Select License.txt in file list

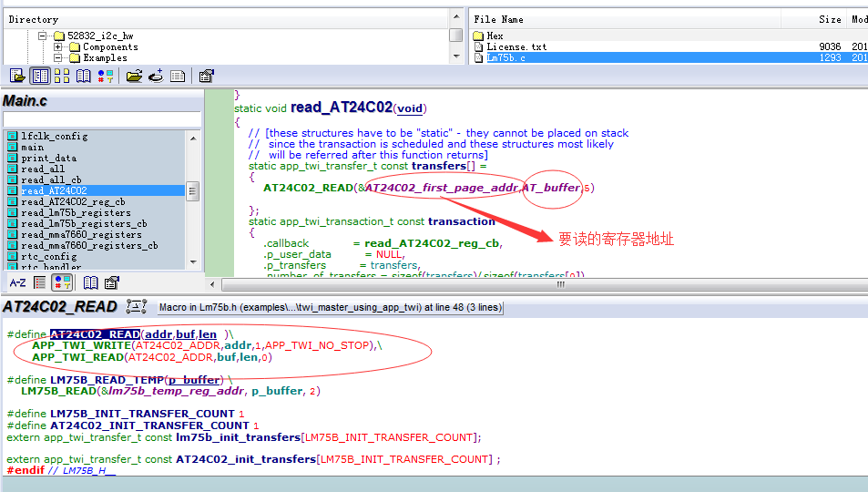tap(516, 47)
